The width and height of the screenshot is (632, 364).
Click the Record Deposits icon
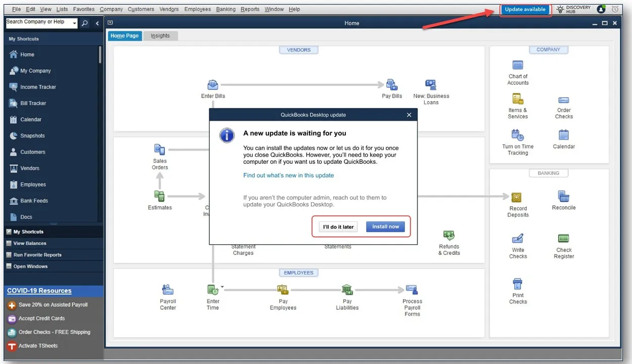(517, 197)
